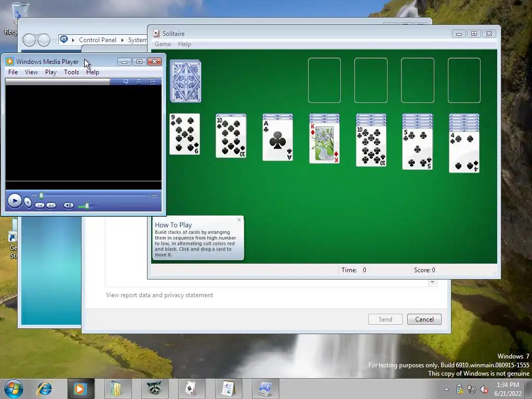Open View report data and privacy statement link
This screenshot has height=399, width=532.
click(159, 295)
